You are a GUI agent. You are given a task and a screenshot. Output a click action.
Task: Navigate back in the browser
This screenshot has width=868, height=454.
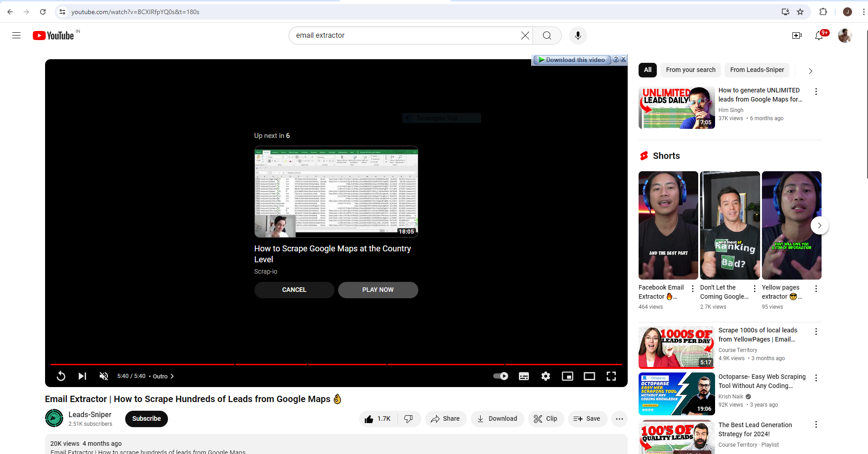pyautogui.click(x=10, y=12)
